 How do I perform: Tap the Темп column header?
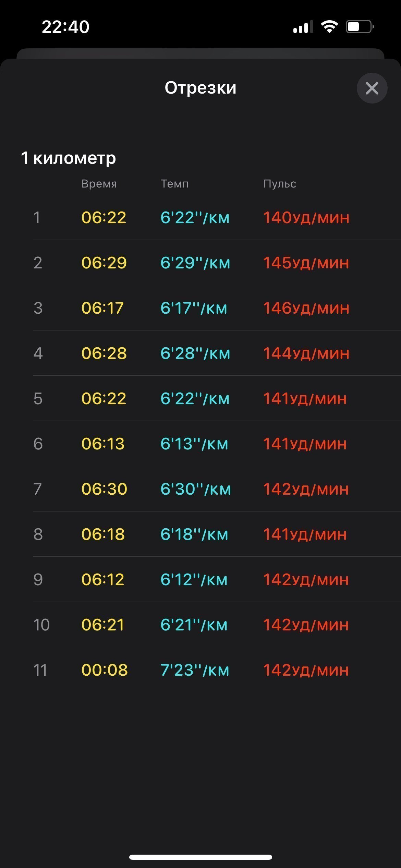175,184
